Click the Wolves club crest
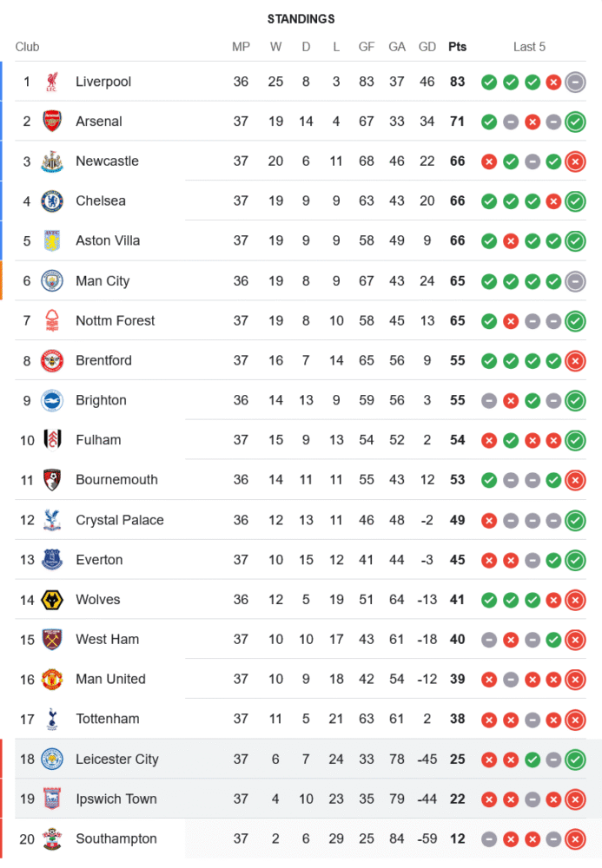Viewport: 602px width, 868px height. tap(52, 600)
